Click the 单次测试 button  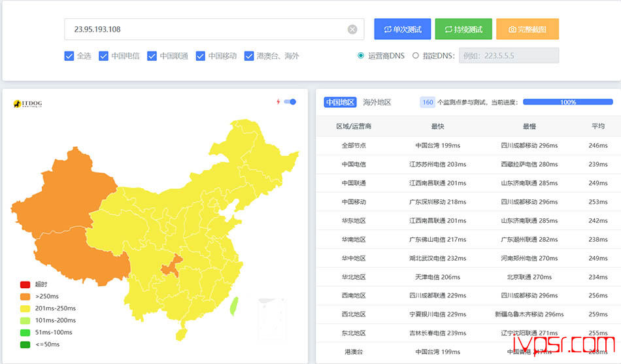pos(403,29)
